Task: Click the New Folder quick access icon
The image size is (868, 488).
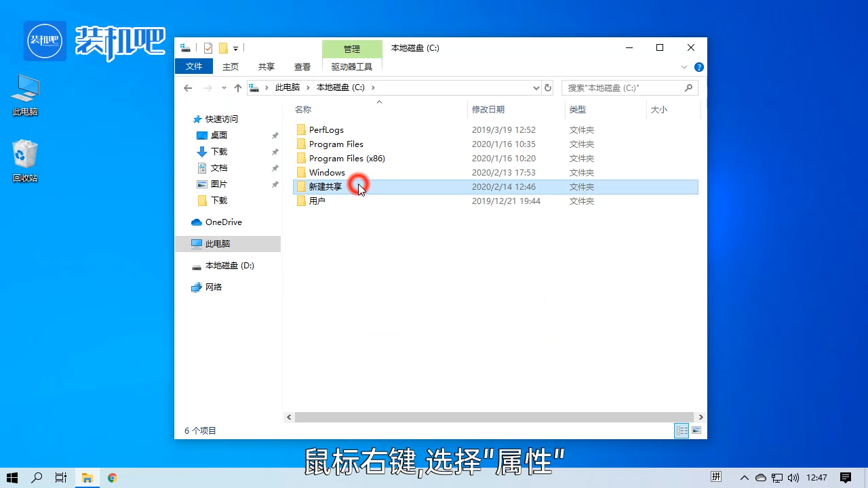Action: point(223,47)
